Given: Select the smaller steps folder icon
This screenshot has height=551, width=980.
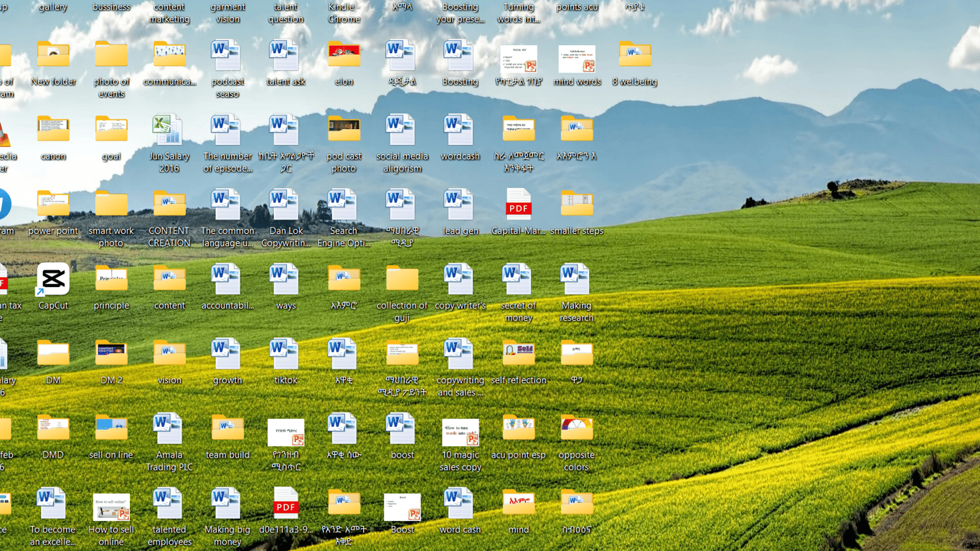Looking at the screenshot, I should coord(577,204).
